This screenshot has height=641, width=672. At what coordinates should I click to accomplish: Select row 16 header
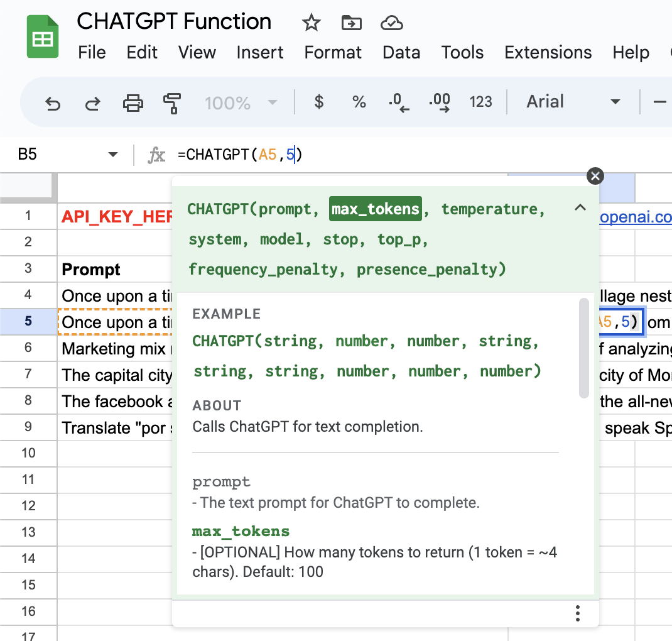tap(28, 611)
